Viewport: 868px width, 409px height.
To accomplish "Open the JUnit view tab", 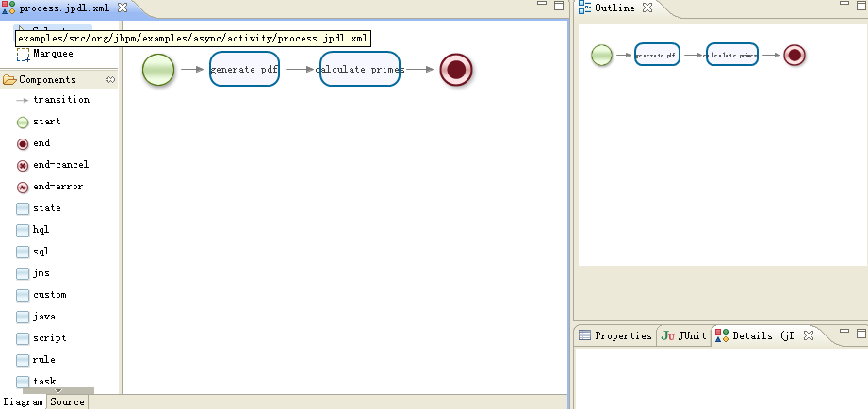I will point(684,335).
